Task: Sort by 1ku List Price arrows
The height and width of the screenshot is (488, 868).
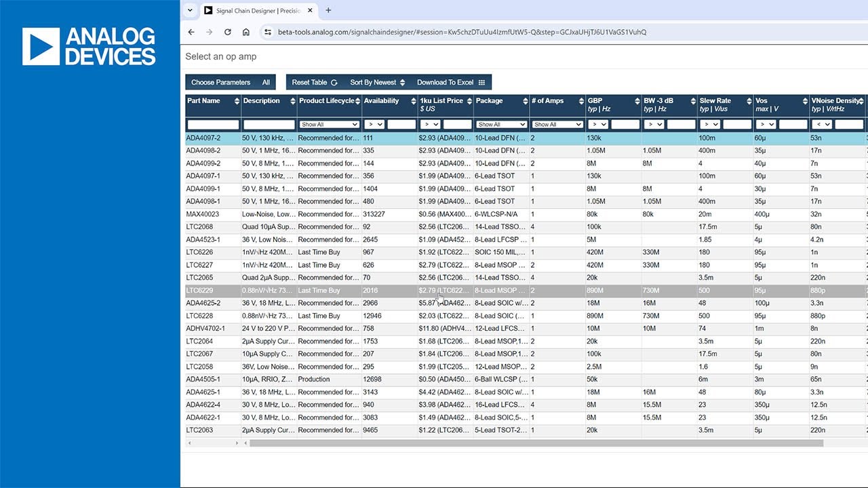Action: (x=469, y=101)
